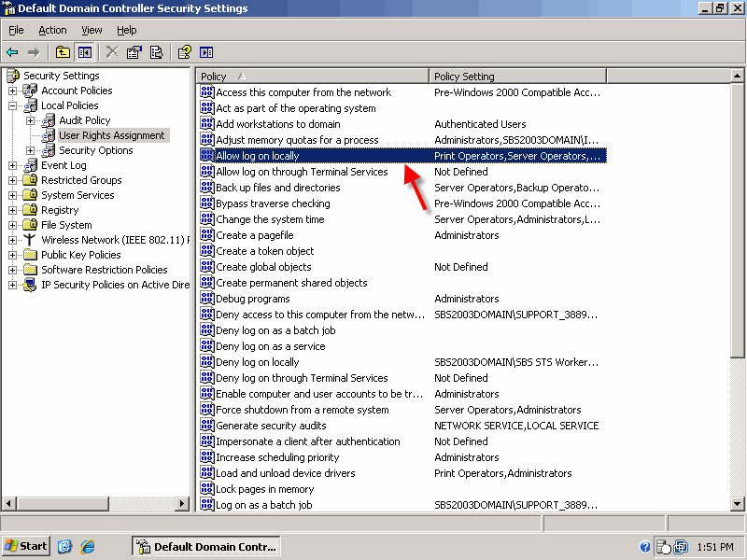Collapse the Local Policies node
747x560 pixels.
tap(13, 105)
